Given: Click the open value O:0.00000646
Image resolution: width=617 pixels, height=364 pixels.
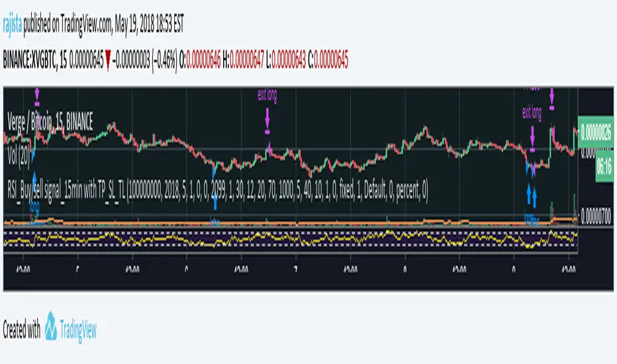Looking at the screenshot, I should [200, 61].
